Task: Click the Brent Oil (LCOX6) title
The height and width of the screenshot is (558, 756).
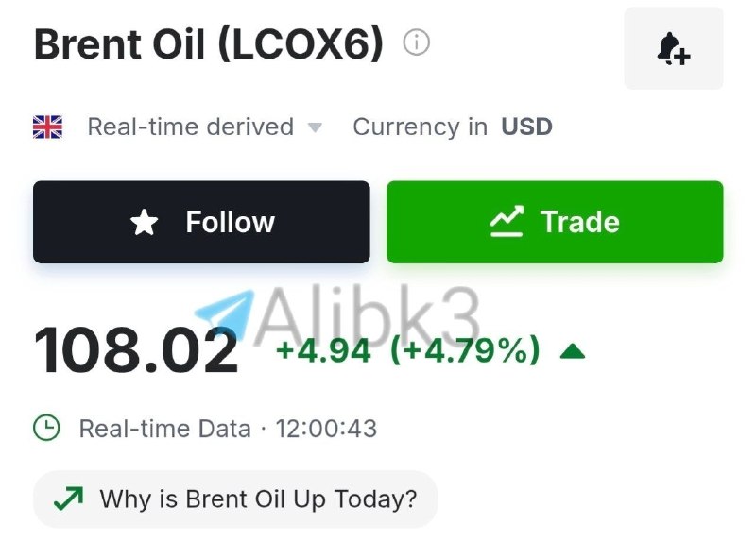Action: click(x=209, y=43)
